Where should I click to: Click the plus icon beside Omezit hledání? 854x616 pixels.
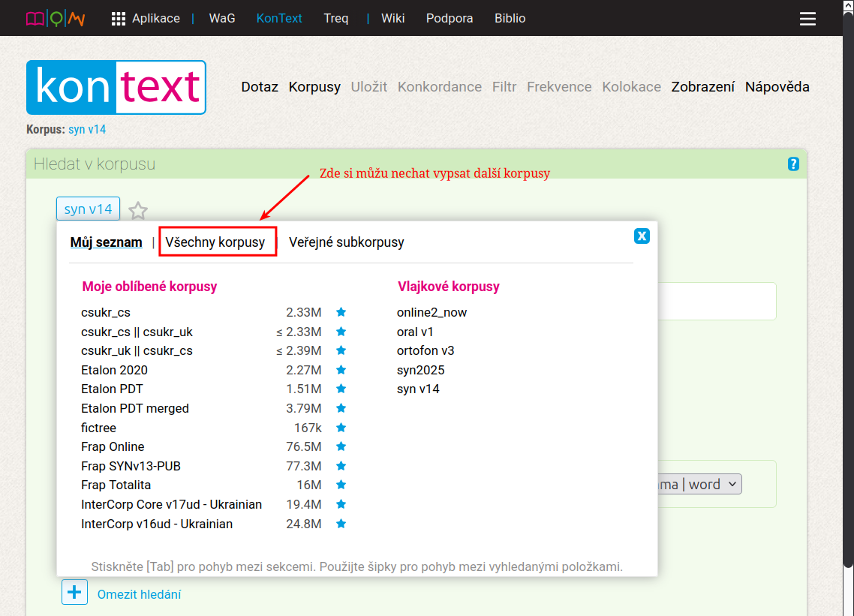click(74, 593)
